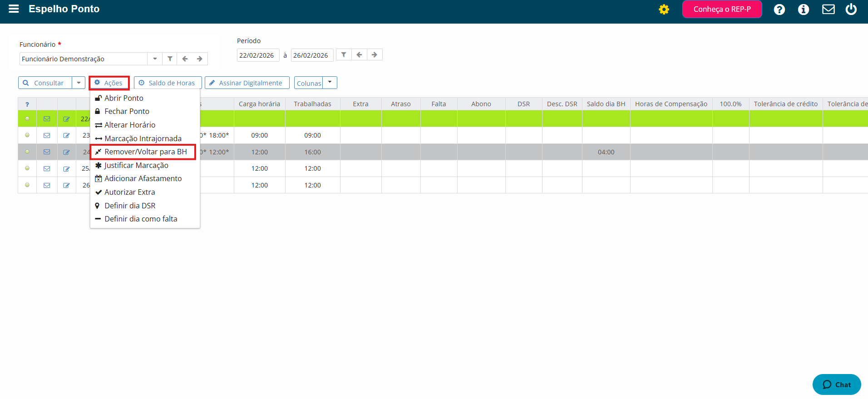Screen dimensions: 868x399
Task: Choose Justificar Marcação menu item
Action: coord(145,165)
